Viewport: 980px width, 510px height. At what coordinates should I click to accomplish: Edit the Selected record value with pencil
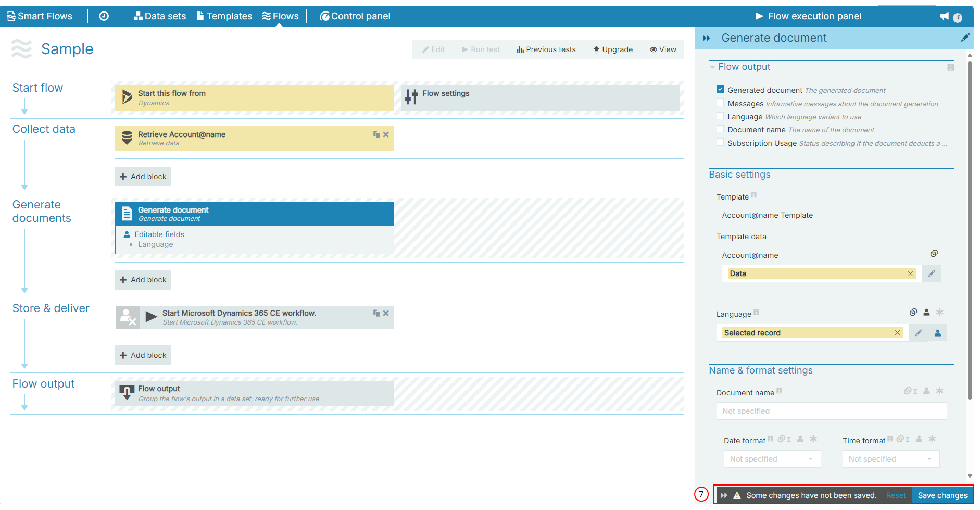point(919,333)
